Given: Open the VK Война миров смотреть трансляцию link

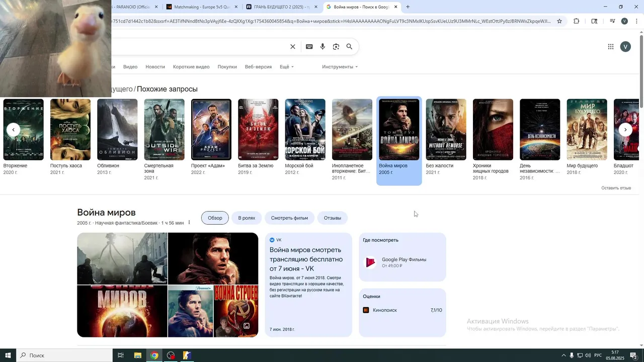Looking at the screenshot, I should tap(306, 259).
